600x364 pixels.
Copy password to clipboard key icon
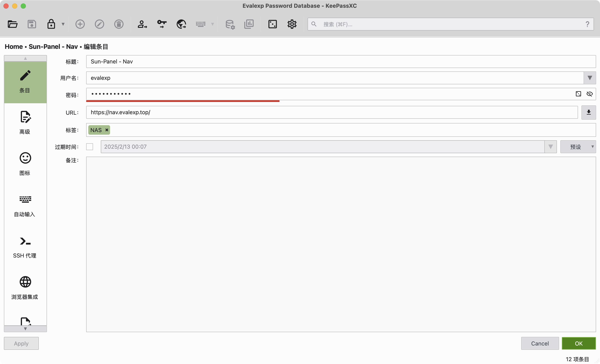(x=162, y=24)
